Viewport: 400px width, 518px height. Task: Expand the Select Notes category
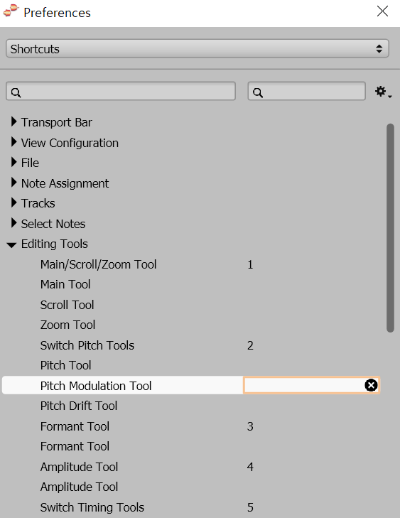point(13,223)
